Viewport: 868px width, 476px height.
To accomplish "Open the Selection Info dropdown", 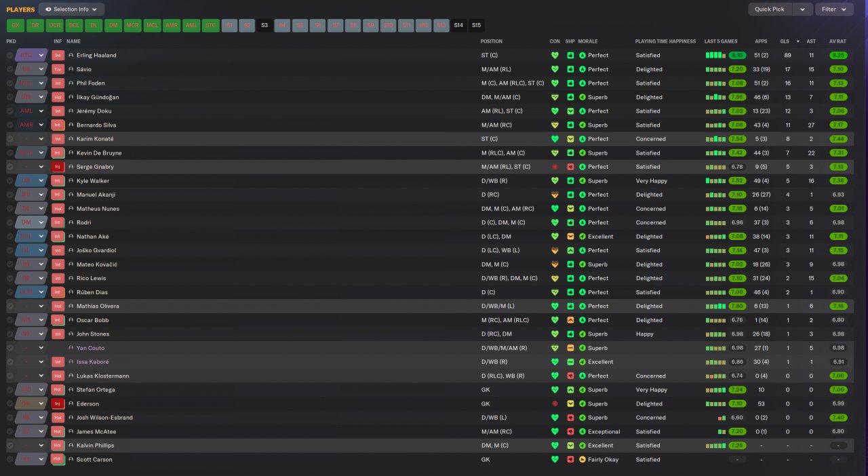I will (x=71, y=9).
